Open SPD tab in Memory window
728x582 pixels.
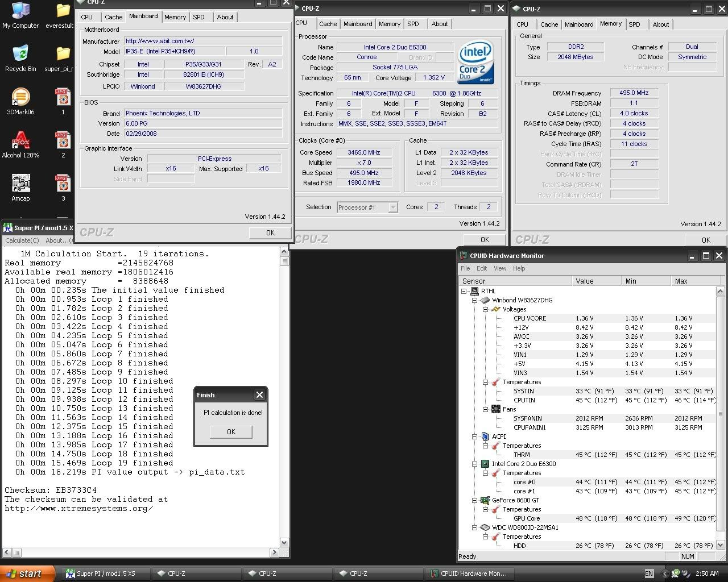click(634, 24)
